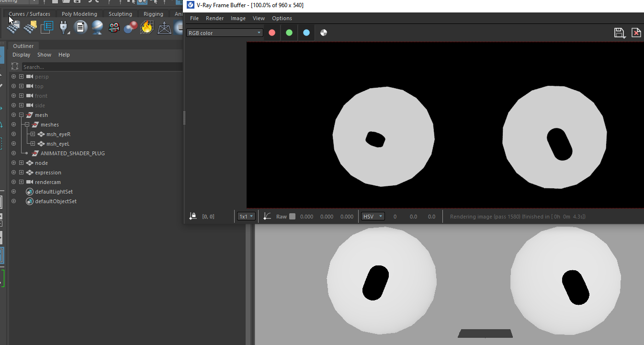Expand the persp camera item
Image resolution: width=644 pixels, height=345 pixels.
click(21, 77)
